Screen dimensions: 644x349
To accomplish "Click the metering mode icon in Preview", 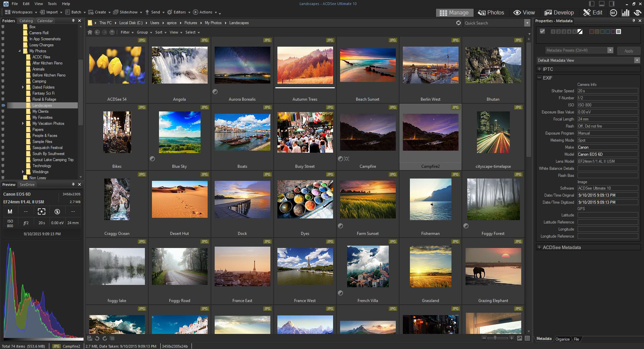I will (41, 211).
